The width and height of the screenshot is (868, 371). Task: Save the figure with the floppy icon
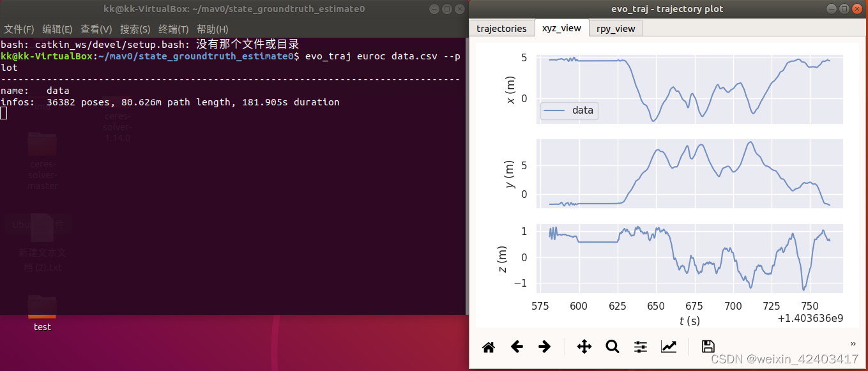708,347
